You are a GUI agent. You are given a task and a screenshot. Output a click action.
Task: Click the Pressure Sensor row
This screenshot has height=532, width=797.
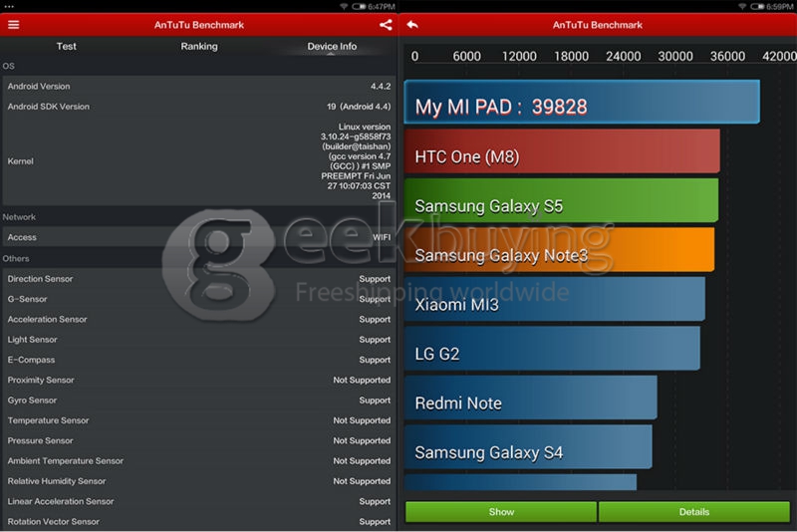click(x=198, y=440)
